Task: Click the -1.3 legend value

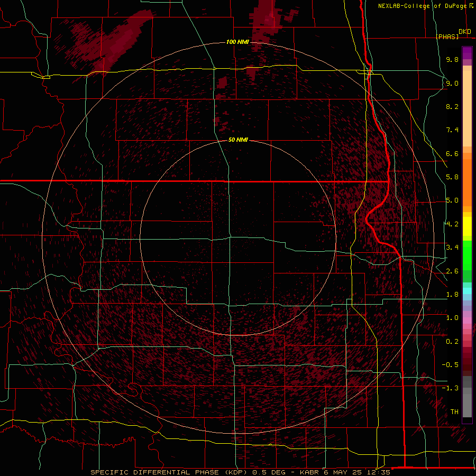Action: 450,388
